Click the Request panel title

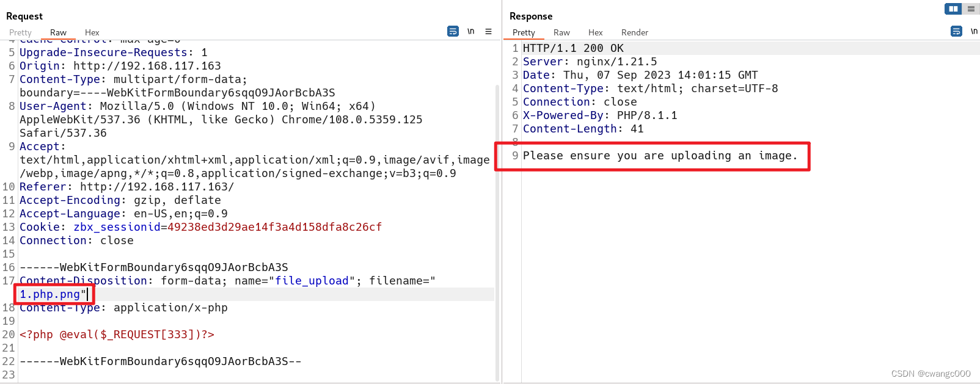pyautogui.click(x=24, y=16)
